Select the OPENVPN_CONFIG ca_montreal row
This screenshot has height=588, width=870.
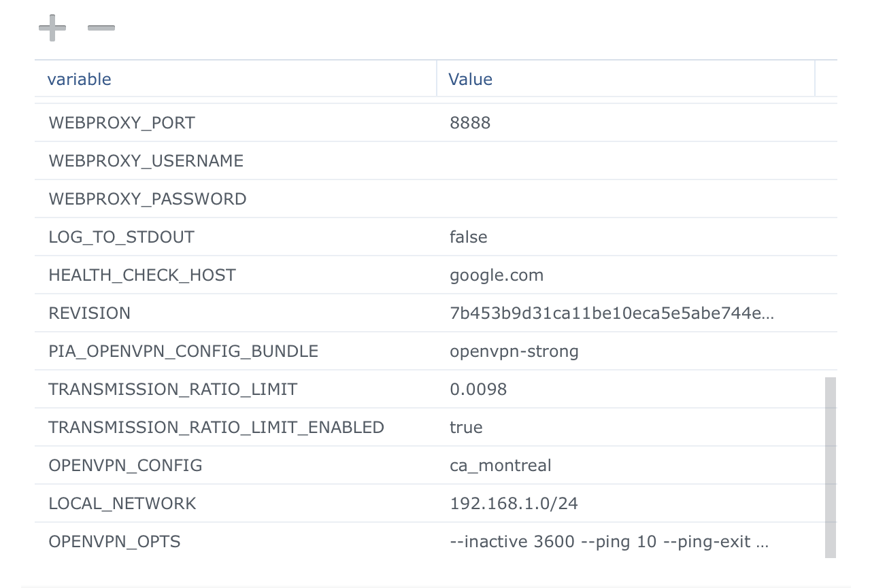point(125,465)
